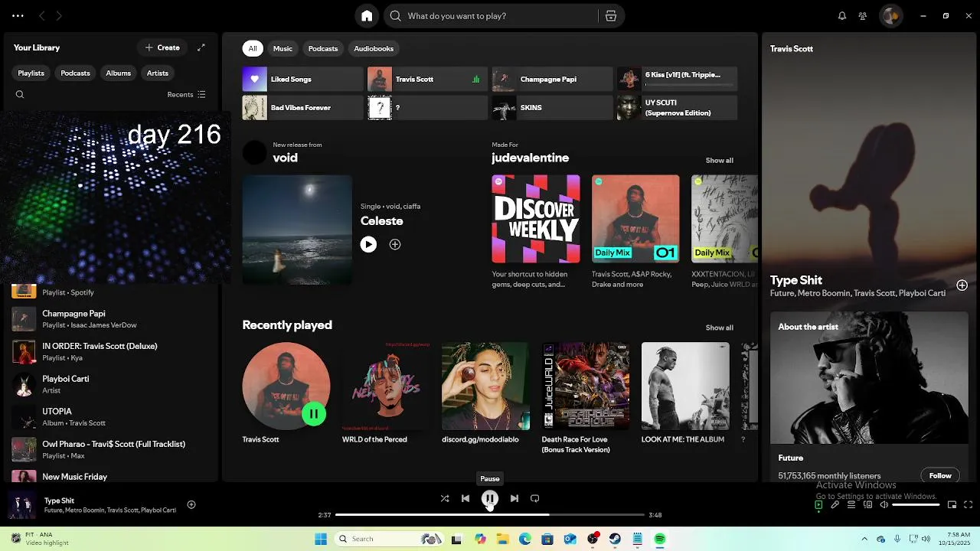Viewport: 980px width, 551px height.
Task: Adjust the Spotify volume slider
Action: coord(916,505)
